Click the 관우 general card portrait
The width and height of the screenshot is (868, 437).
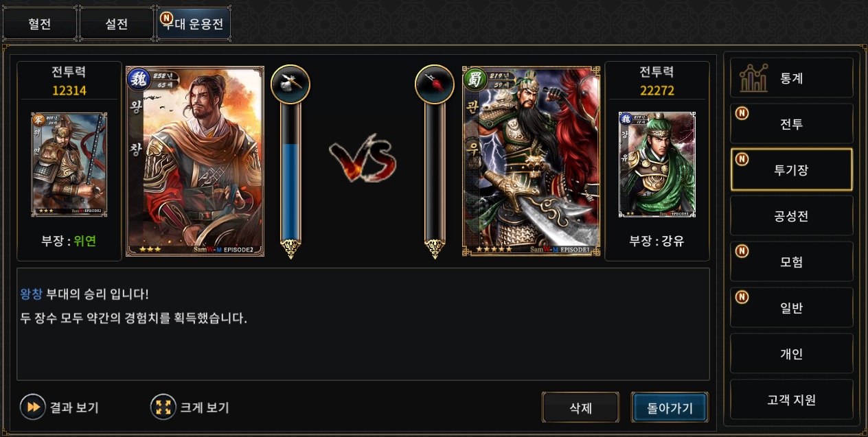(x=531, y=161)
